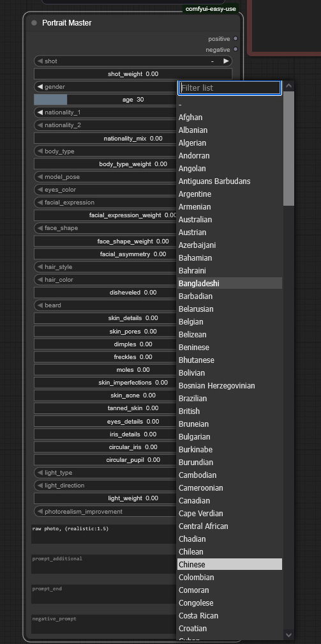Click the freckles value slider
The height and width of the screenshot is (644, 321).
coord(105,357)
